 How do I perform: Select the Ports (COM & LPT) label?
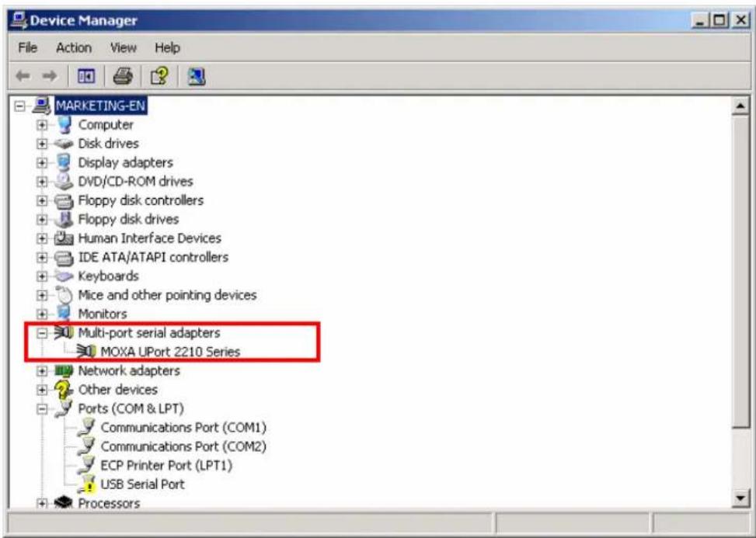coord(131,408)
